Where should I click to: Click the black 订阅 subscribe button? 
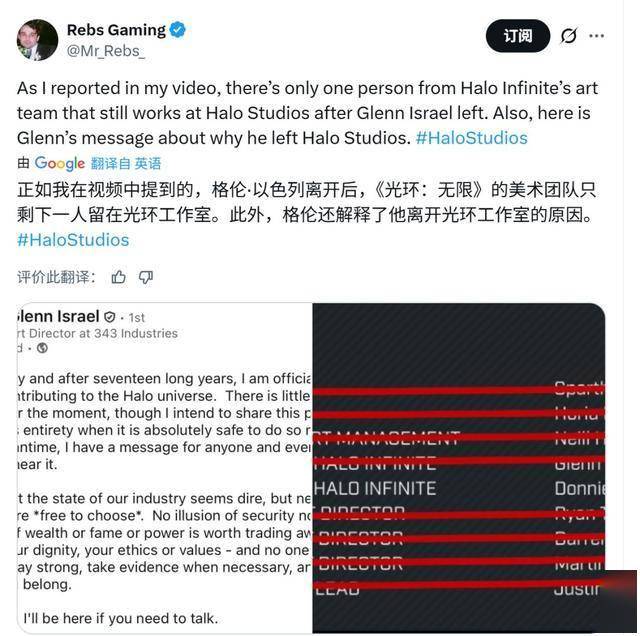click(518, 36)
